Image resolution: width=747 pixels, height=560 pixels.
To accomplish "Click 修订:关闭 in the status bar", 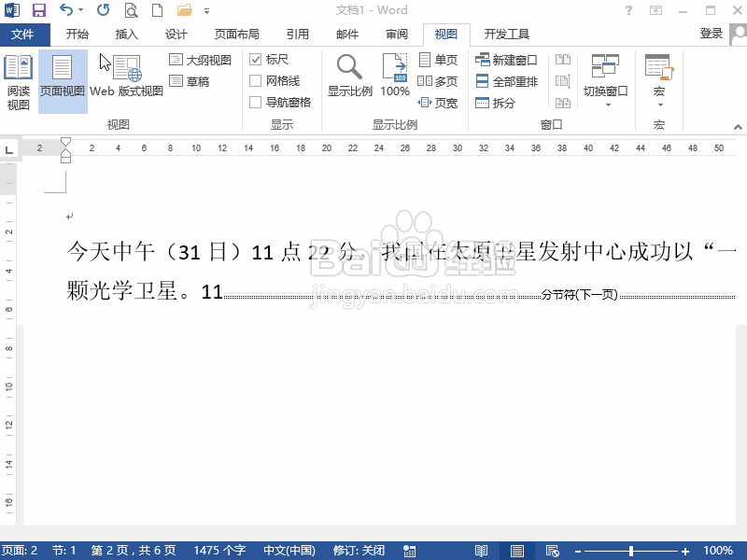I will pyautogui.click(x=359, y=550).
